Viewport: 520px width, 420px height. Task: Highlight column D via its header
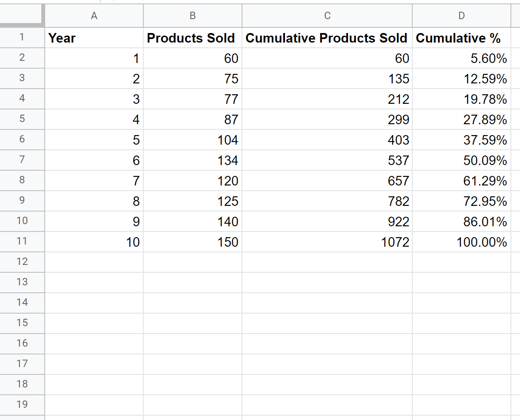tap(461, 16)
